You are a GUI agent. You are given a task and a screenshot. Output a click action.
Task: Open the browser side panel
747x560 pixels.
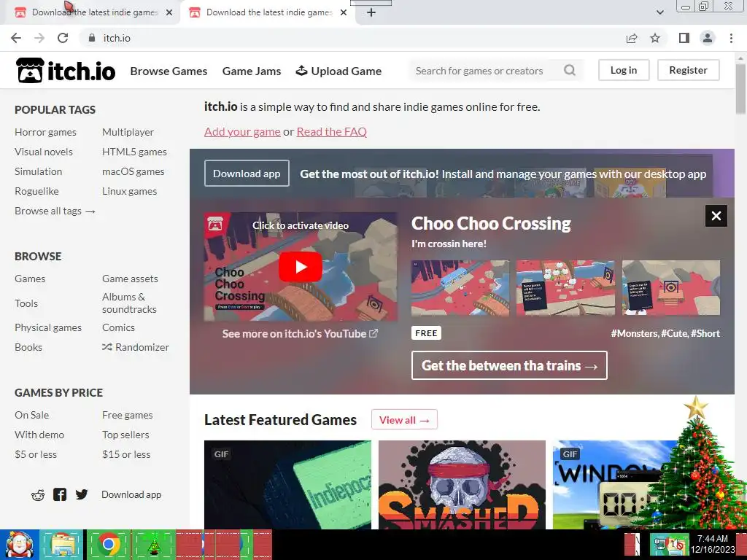click(x=684, y=38)
